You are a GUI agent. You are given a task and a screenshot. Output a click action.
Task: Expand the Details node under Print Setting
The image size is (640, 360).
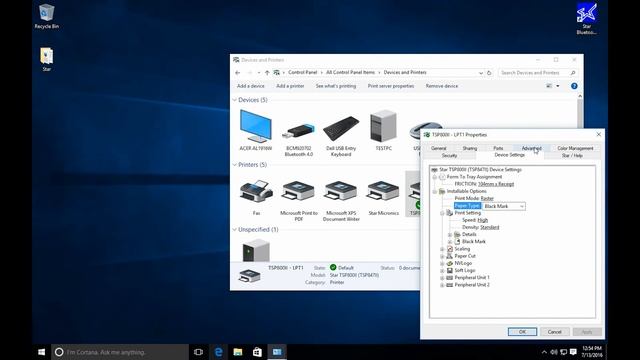click(450, 235)
